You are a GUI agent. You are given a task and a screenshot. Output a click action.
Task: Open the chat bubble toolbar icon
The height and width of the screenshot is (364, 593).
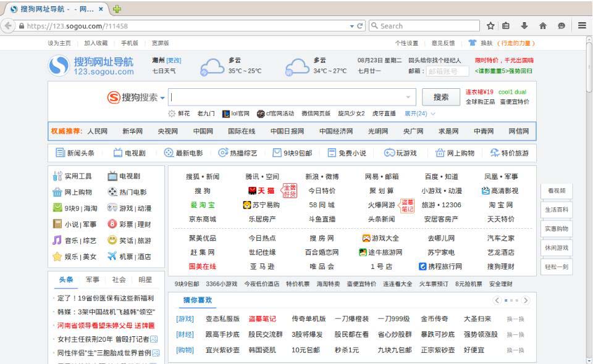click(561, 26)
